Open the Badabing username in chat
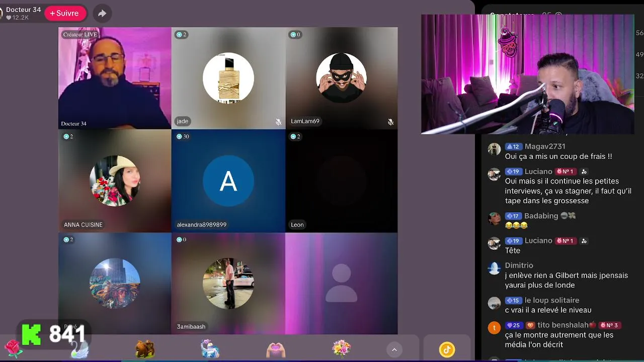The width and height of the screenshot is (644, 362). [541, 216]
